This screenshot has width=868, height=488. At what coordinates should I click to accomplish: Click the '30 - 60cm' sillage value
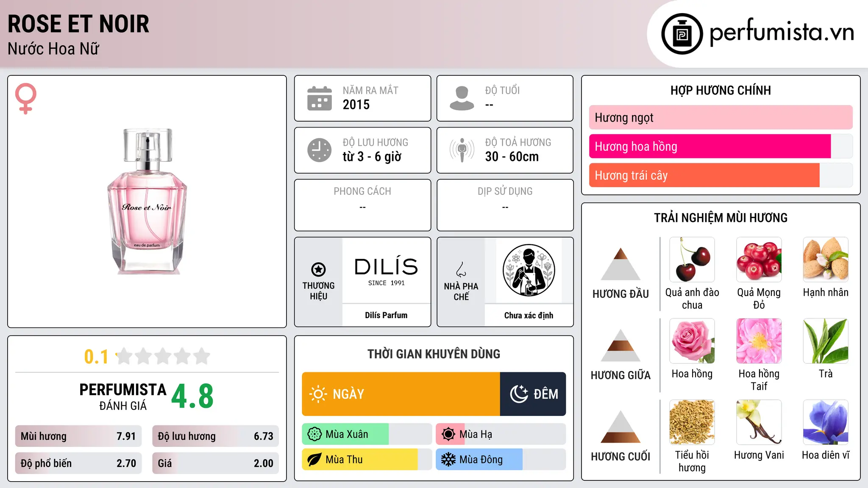512,157
